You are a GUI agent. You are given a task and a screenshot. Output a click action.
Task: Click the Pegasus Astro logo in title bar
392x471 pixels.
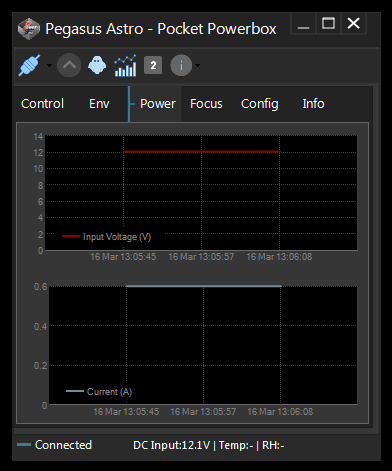click(x=29, y=29)
